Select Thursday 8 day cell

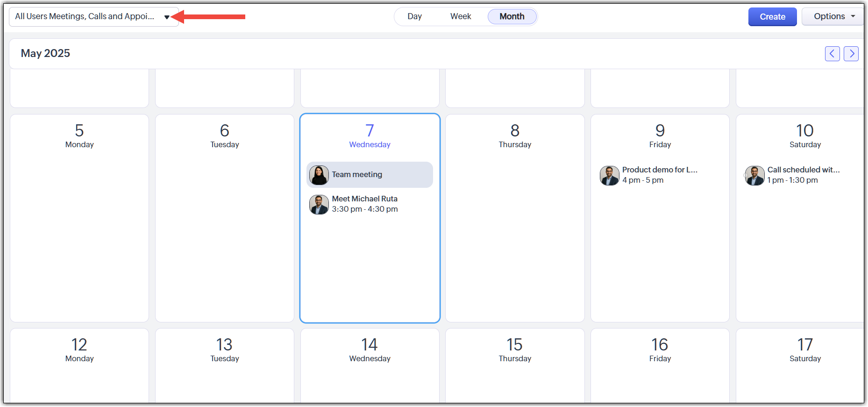click(515, 218)
